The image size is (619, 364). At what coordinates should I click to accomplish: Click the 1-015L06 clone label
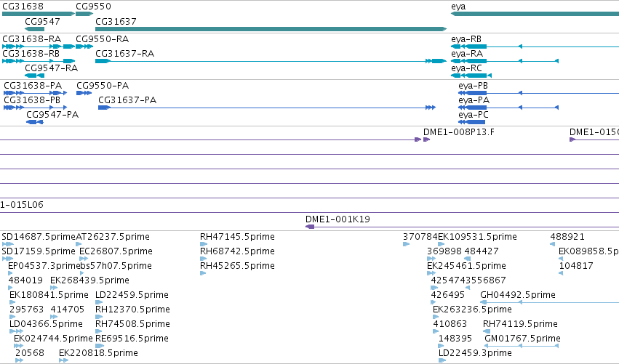[22, 204]
